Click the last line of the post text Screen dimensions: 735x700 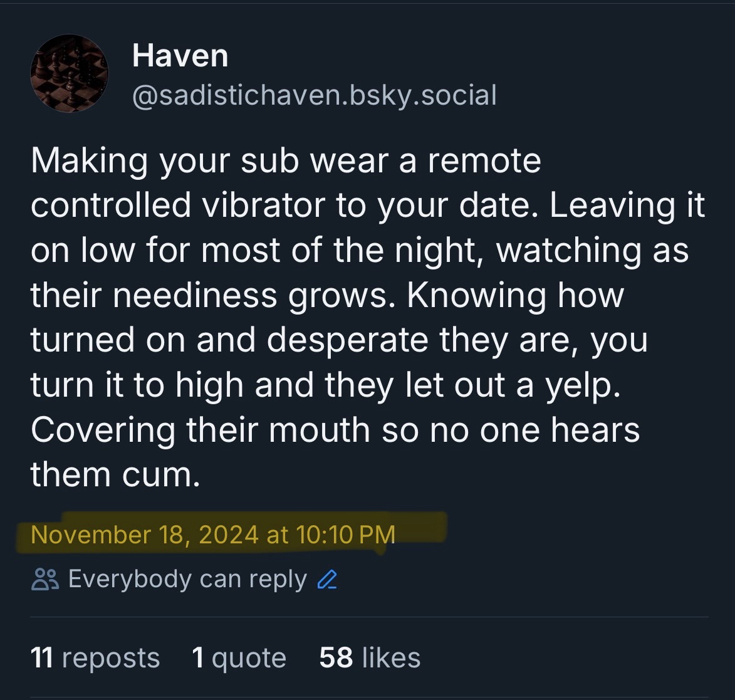115,474
